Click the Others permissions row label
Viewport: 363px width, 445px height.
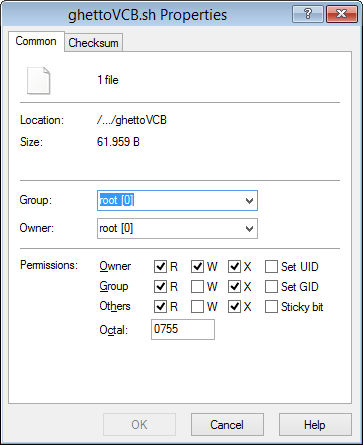tap(115, 306)
